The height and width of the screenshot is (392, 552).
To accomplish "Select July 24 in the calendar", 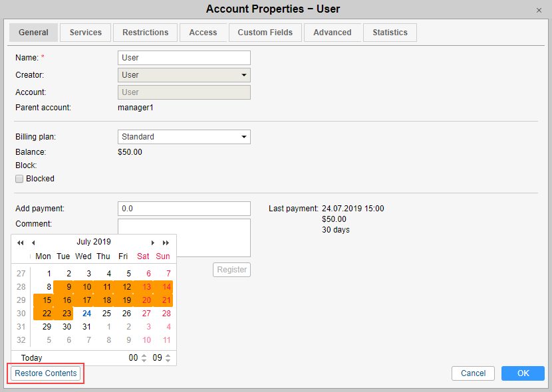I will coord(86,314).
